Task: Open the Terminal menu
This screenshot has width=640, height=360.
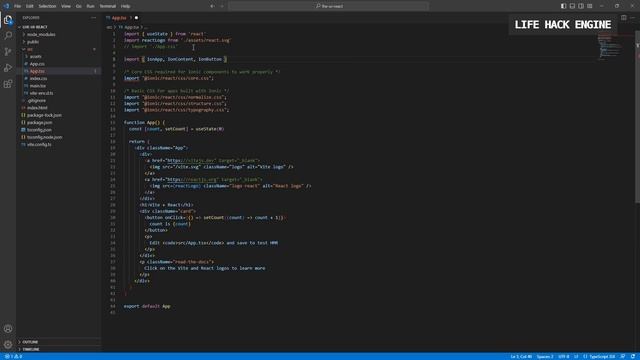Action: [108, 6]
